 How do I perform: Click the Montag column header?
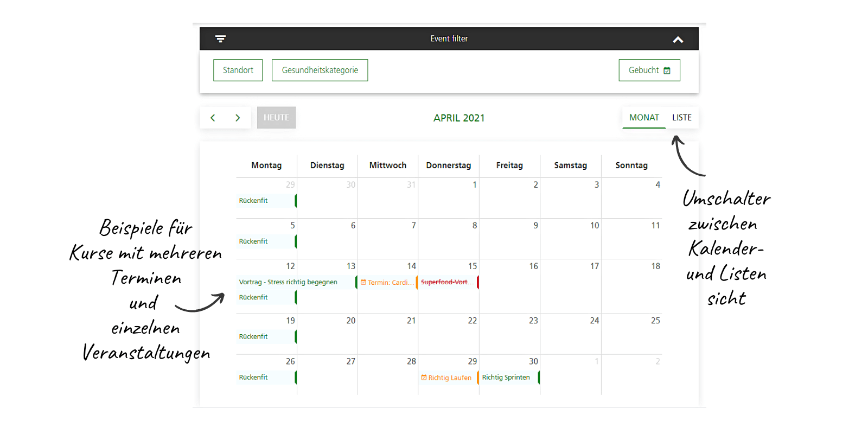tap(266, 165)
